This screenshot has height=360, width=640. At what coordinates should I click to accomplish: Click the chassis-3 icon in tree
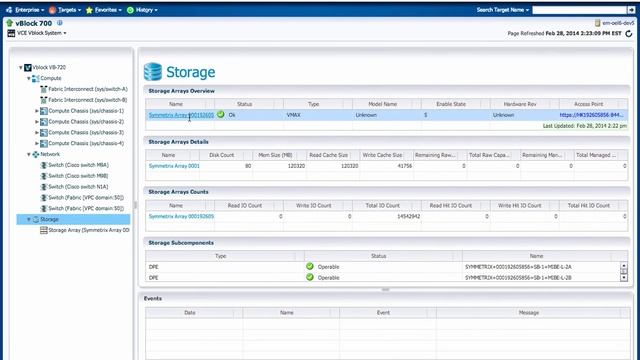[44, 133]
